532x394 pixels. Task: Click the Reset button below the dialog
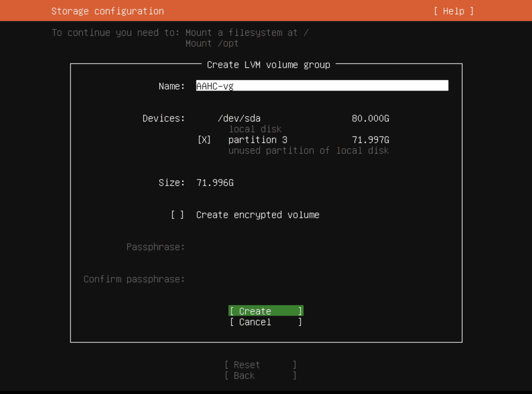pyautogui.click(x=260, y=365)
